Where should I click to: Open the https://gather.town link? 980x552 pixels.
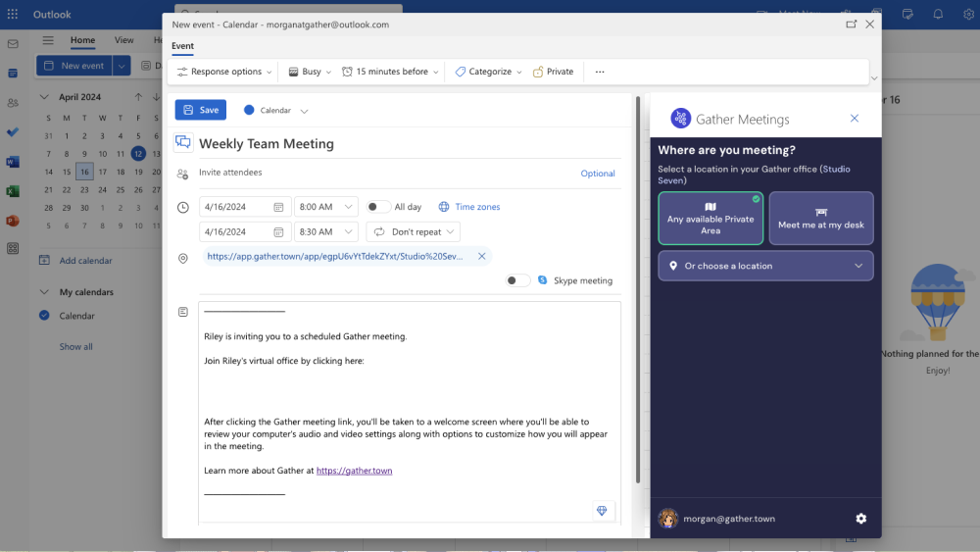coord(355,471)
